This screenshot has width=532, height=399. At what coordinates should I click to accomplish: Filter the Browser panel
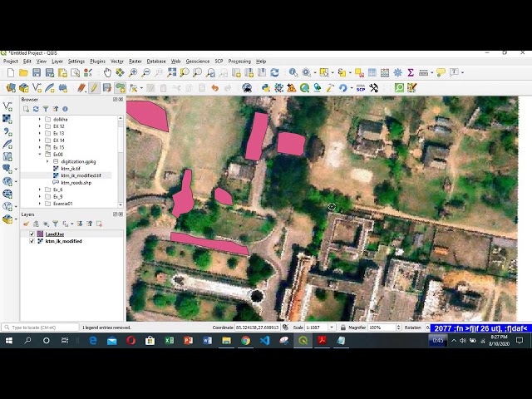[46, 109]
